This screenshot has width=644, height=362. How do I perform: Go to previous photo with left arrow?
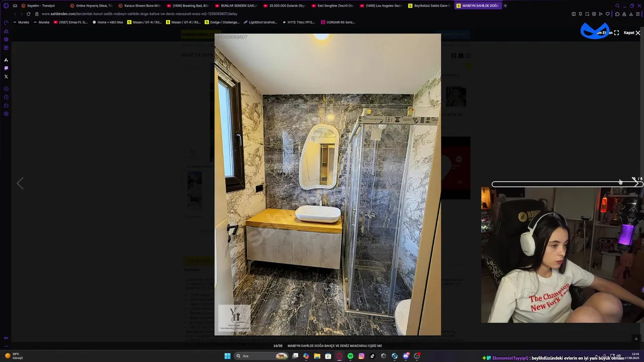tap(20, 184)
